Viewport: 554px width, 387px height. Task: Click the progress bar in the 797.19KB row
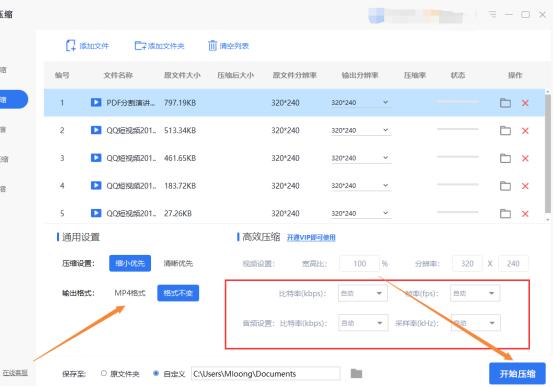pyautogui.click(x=458, y=102)
